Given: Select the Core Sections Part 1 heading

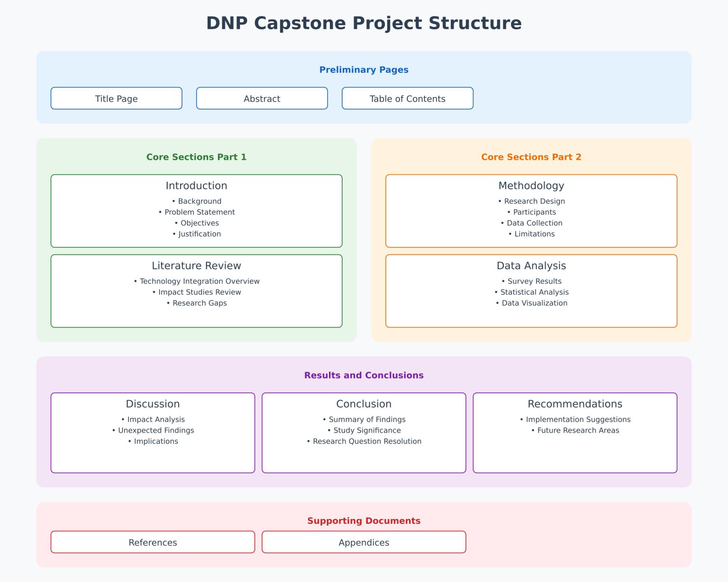Looking at the screenshot, I should point(196,157).
